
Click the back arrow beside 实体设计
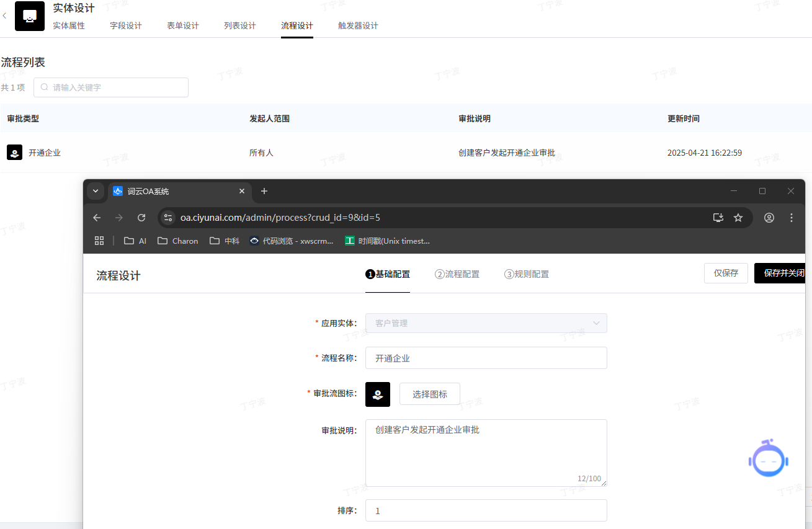(x=5, y=16)
